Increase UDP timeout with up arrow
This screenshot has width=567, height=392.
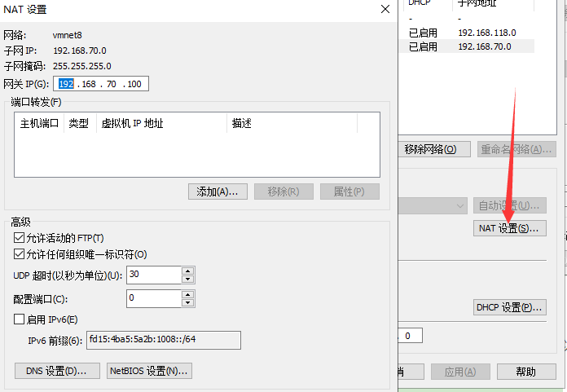(187, 271)
